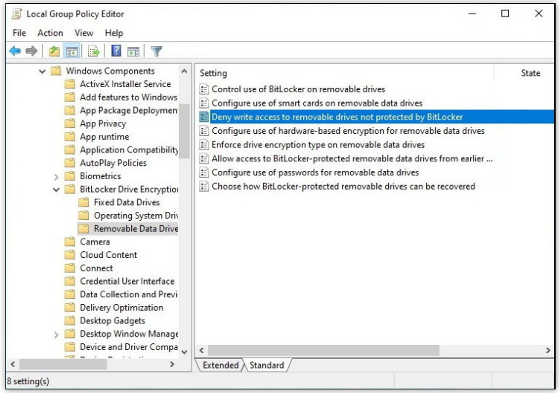
Task: Select Configure use of hardware-based encryption policy
Action: point(348,131)
